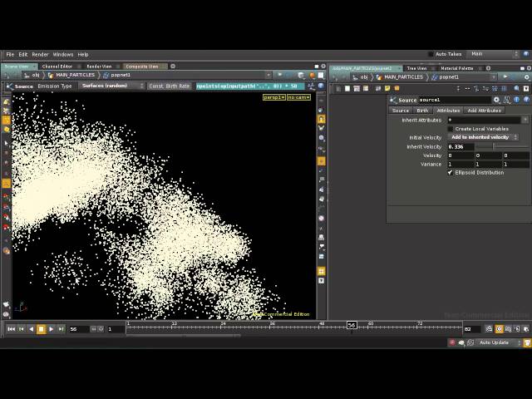Click the Const. Birth Rate label button

170,86
